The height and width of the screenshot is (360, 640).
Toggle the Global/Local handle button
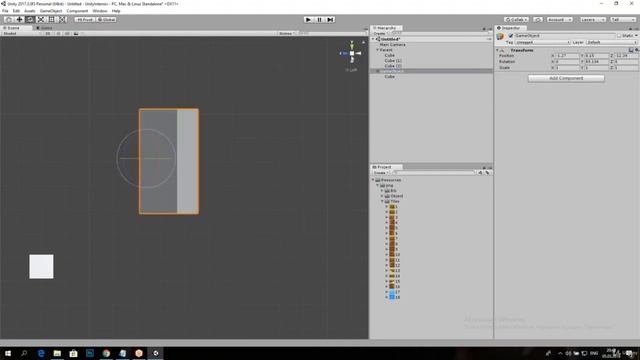click(x=107, y=20)
